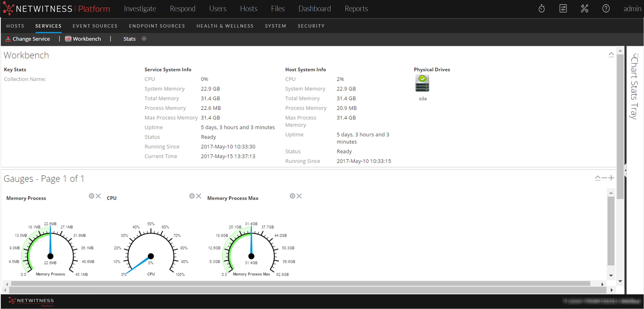
Task: Close the CPU gauge
Action: point(199,196)
